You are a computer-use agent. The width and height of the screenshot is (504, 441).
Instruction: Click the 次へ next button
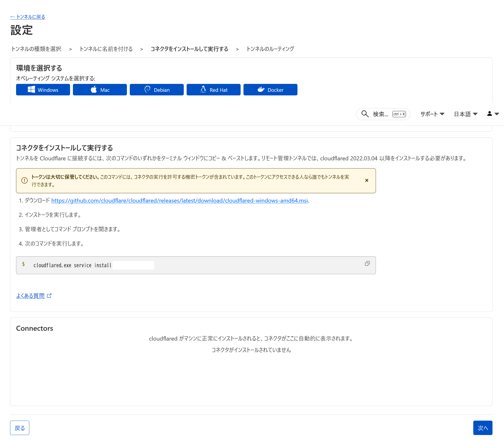point(482,428)
